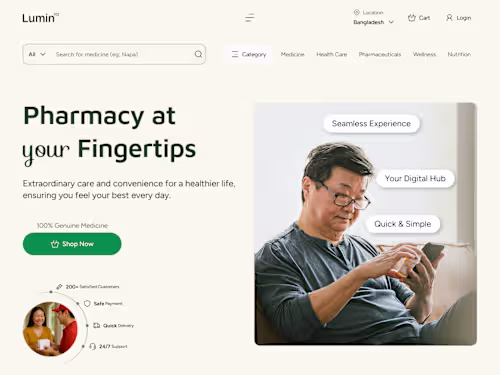Click the Quick Delivery truck icon
The width and height of the screenshot is (500, 375).
coord(97,325)
